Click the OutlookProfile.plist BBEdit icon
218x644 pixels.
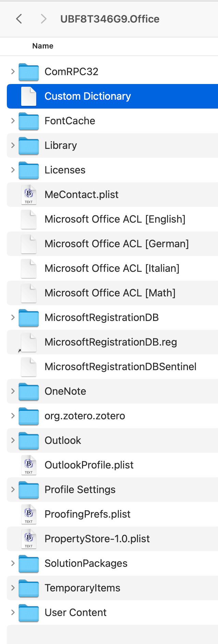(29, 465)
